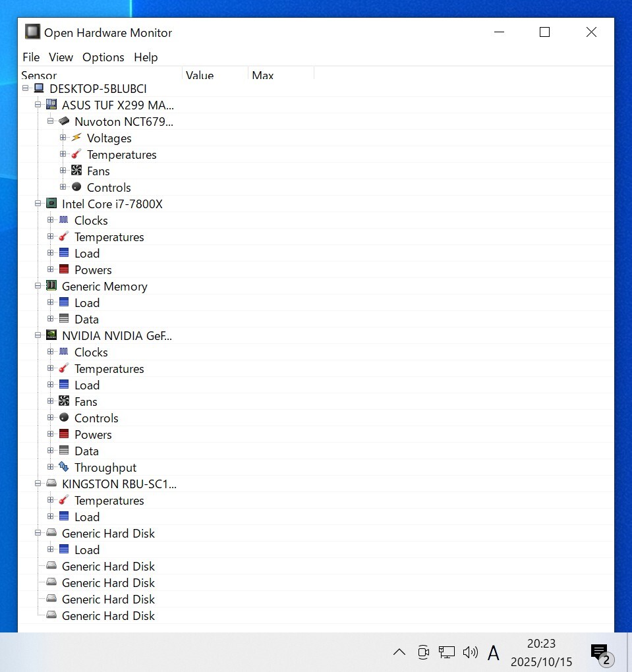This screenshot has width=632, height=672.
Task: Click the fan icon under NVIDIA GPU
Action: click(x=64, y=401)
